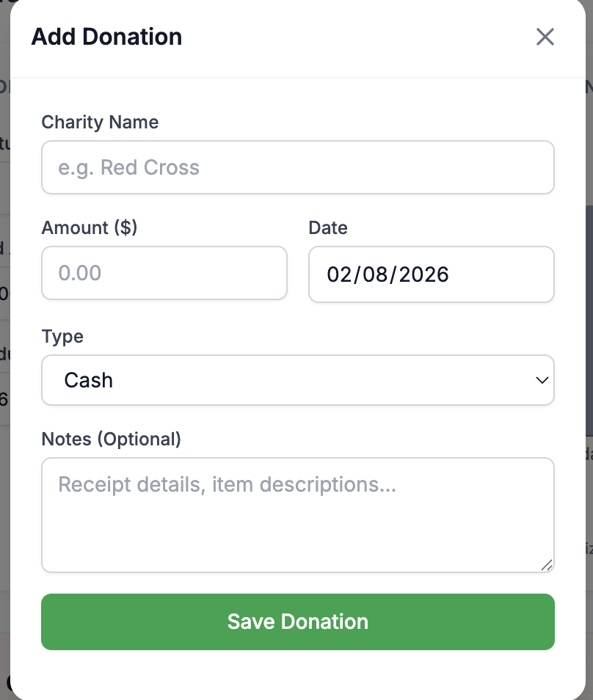Grab the notes box resize handle
This screenshot has width=593, height=700.
pos(547,565)
